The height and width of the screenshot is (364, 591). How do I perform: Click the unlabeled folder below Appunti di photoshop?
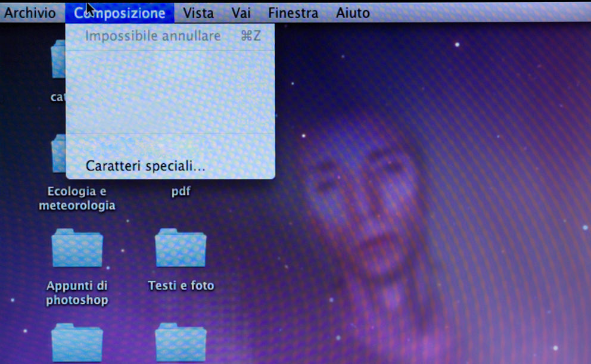(x=77, y=343)
